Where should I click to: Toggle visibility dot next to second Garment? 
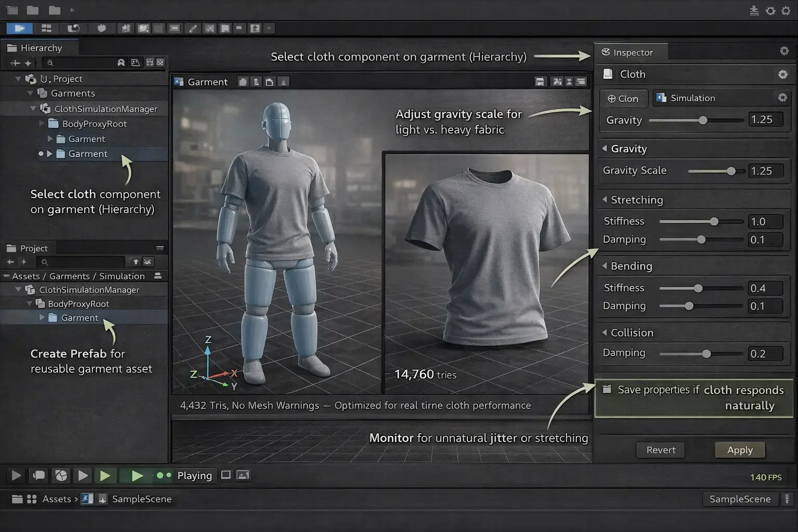(x=41, y=154)
